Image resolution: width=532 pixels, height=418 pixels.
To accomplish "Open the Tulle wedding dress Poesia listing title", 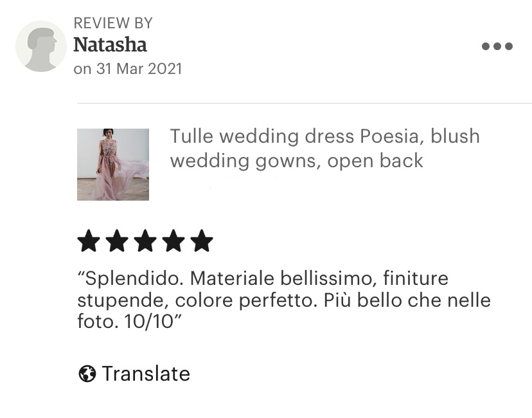I will pyautogui.click(x=324, y=149).
